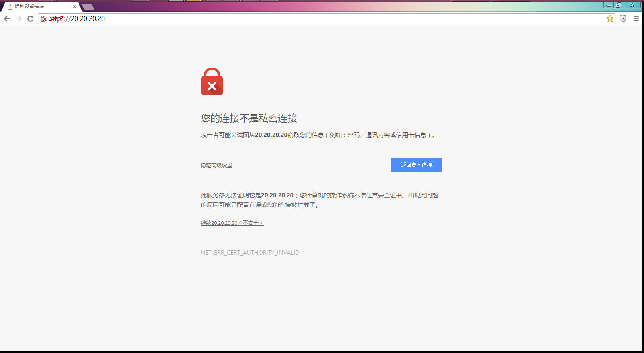This screenshot has height=353, width=644.
Task: Open the shield extension icon
Action: [x=623, y=19]
